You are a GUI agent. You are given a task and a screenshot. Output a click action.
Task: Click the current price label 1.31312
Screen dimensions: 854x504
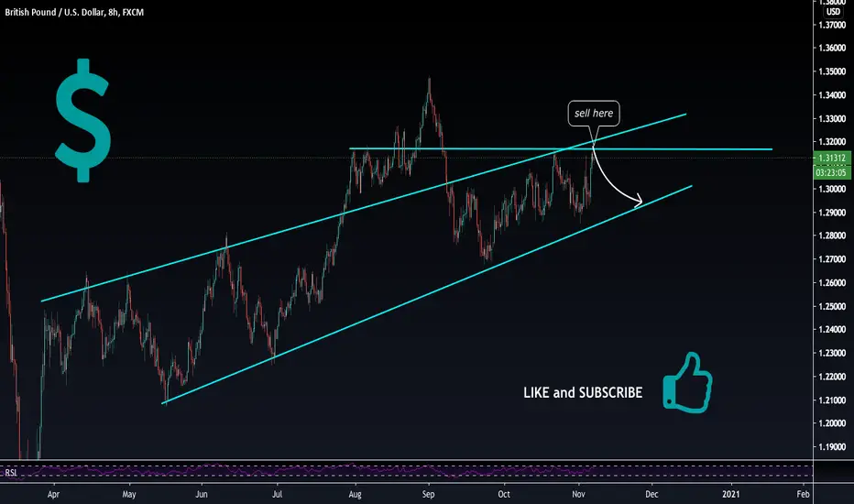832,158
